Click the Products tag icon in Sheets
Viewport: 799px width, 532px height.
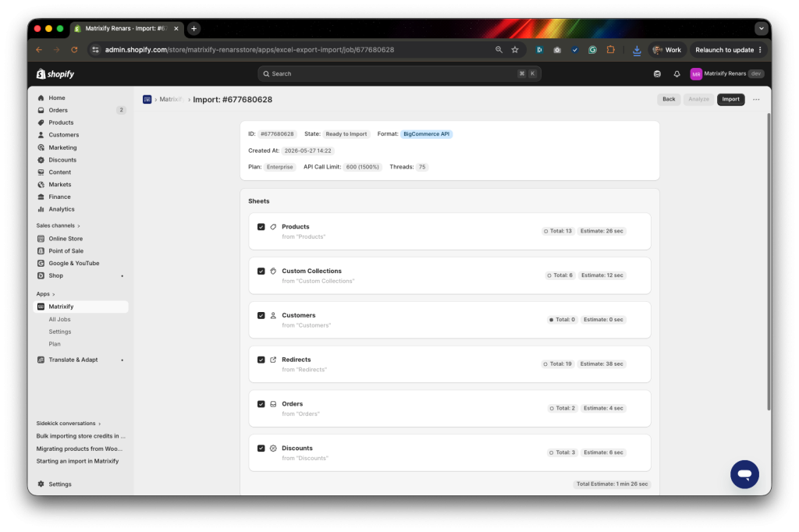coord(273,227)
